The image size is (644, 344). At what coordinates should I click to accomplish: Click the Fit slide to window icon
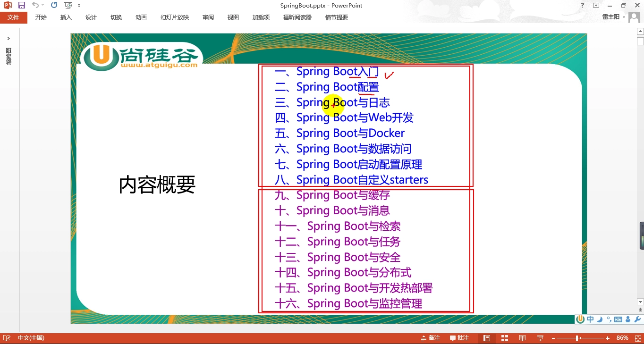coord(637,338)
